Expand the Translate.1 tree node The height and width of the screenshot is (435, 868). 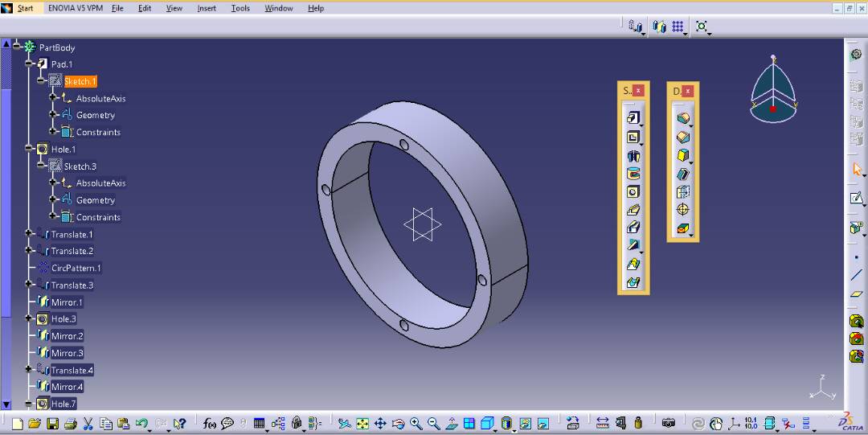click(30, 234)
